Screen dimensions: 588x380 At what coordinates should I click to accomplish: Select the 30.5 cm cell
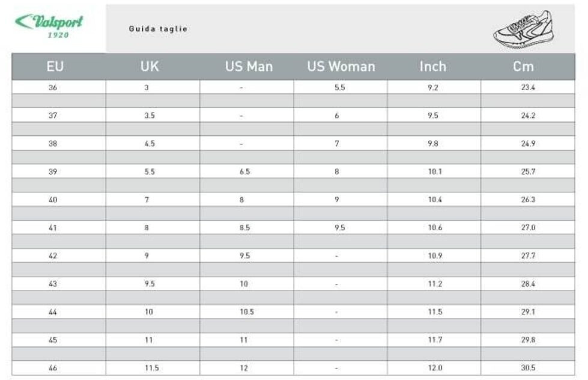tap(528, 368)
